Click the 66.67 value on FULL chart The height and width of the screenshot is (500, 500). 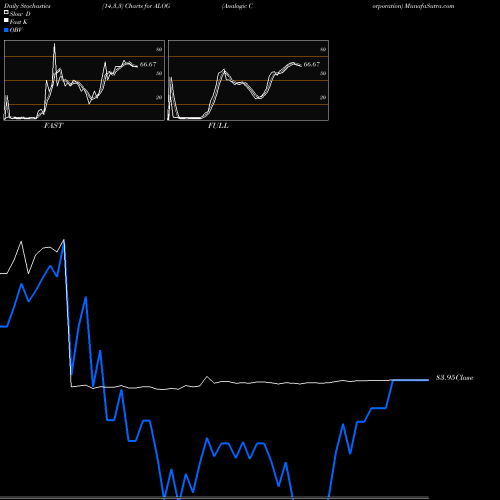[312, 64]
